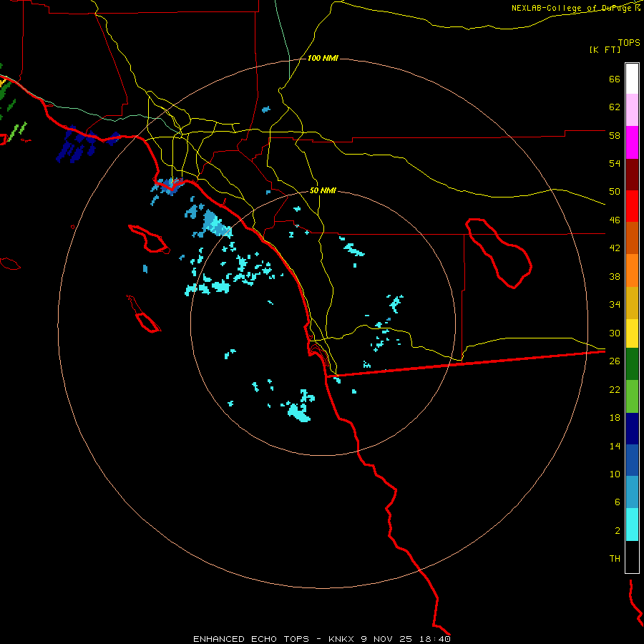Click the '22' legend value label

(x=615, y=389)
